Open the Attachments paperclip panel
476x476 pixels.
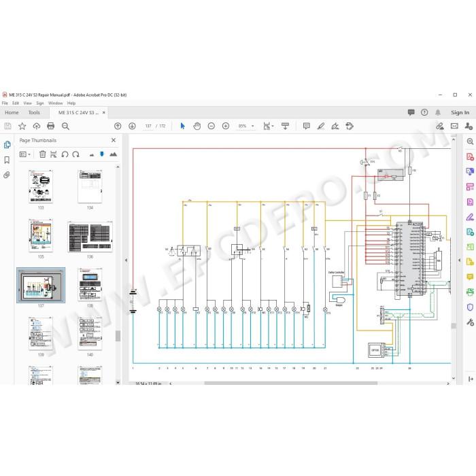pyautogui.click(x=7, y=175)
